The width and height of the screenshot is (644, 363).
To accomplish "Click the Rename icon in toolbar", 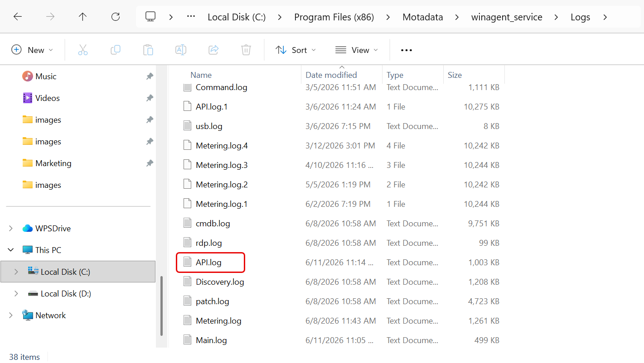I will 181,50.
